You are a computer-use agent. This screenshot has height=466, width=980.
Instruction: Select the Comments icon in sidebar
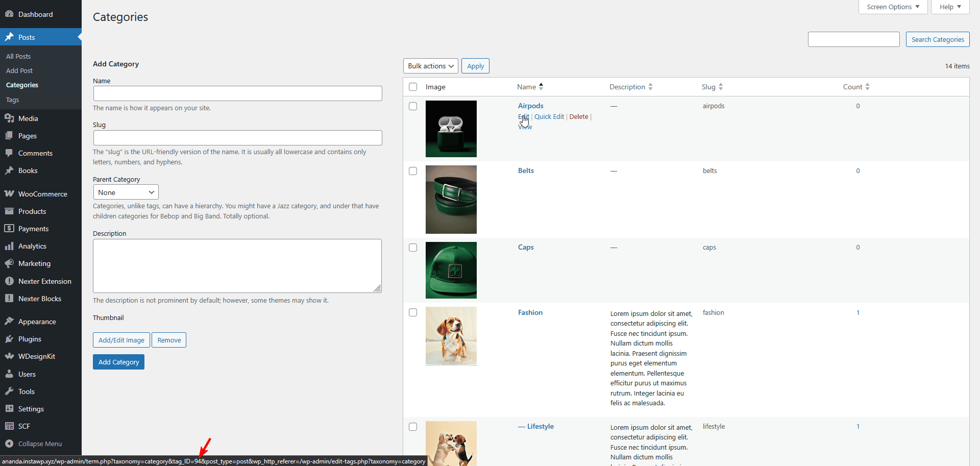[10, 153]
